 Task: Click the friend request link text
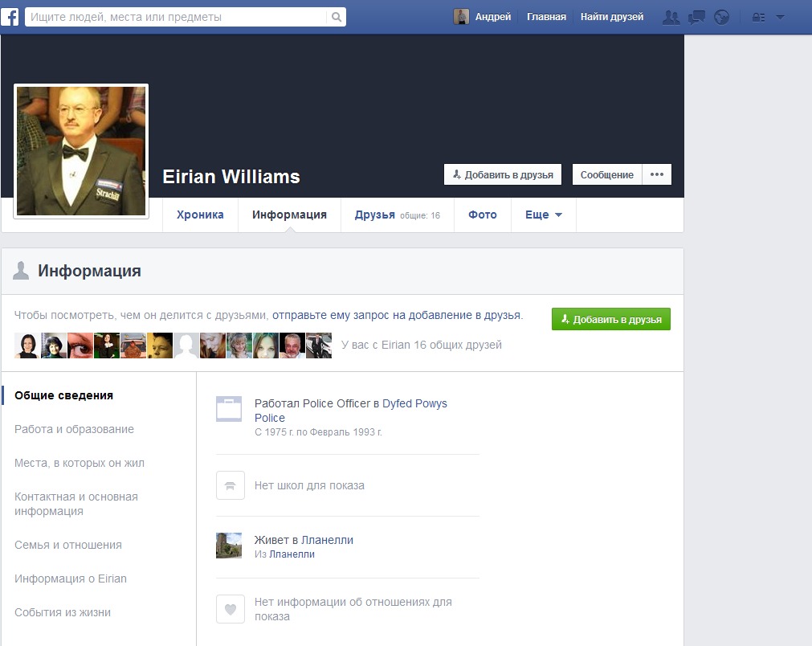coord(397,315)
